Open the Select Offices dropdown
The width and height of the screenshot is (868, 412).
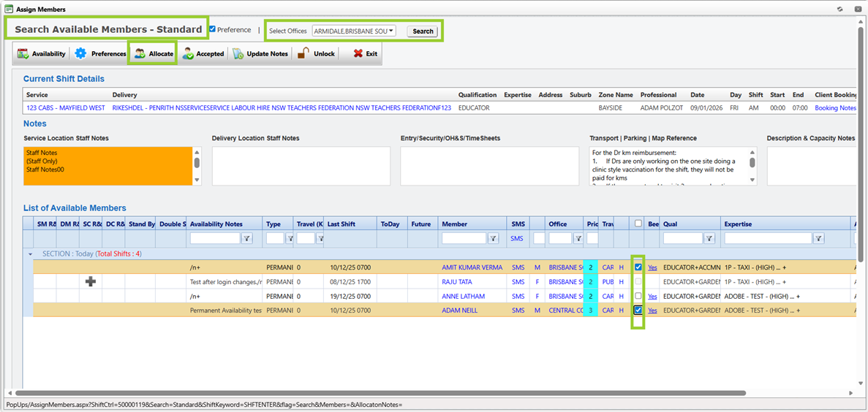pyautogui.click(x=354, y=31)
